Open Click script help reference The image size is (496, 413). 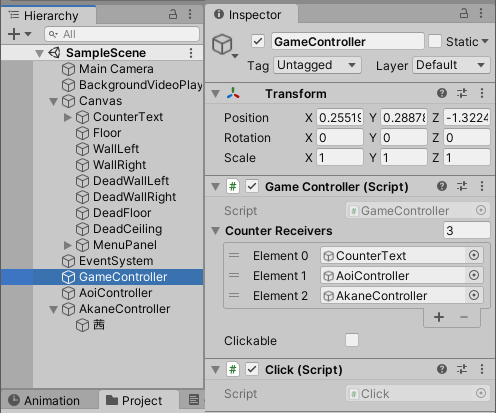pos(442,369)
